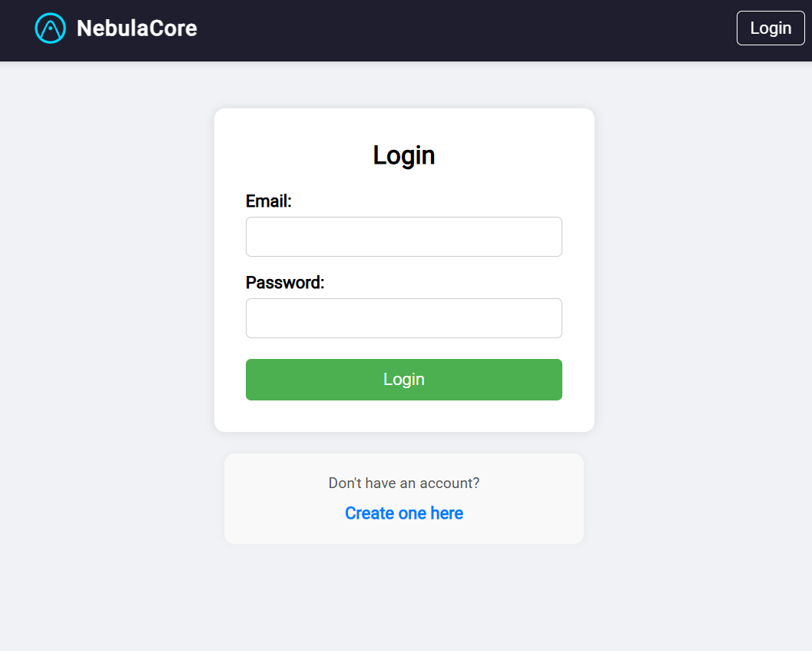This screenshot has height=651, width=812.
Task: Click the "Password:" field label
Action: [x=285, y=283]
